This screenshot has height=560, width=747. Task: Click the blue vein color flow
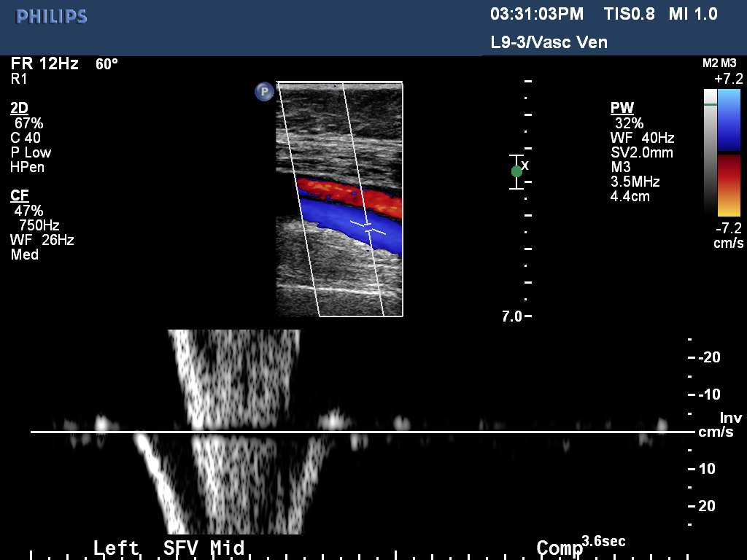343,221
